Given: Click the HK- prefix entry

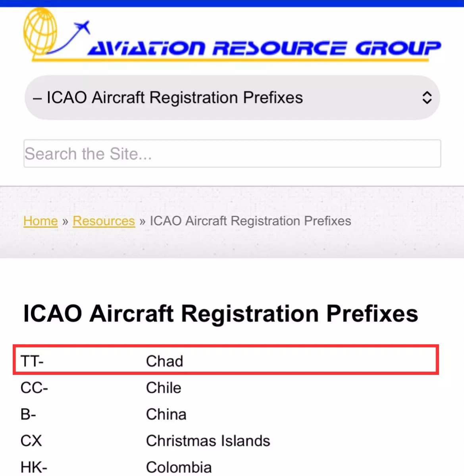Looking at the screenshot, I should pyautogui.click(x=34, y=468).
